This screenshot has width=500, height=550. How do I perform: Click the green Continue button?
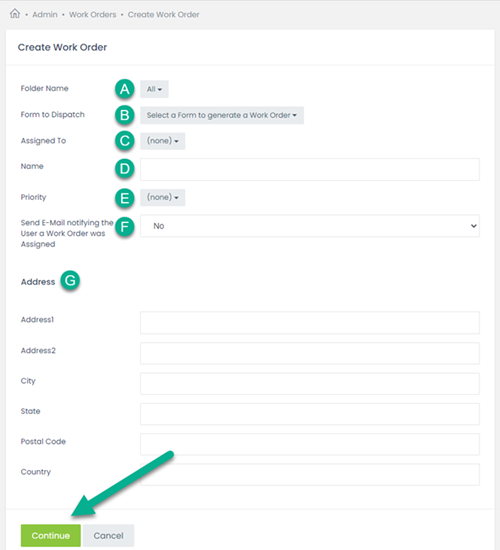click(51, 536)
